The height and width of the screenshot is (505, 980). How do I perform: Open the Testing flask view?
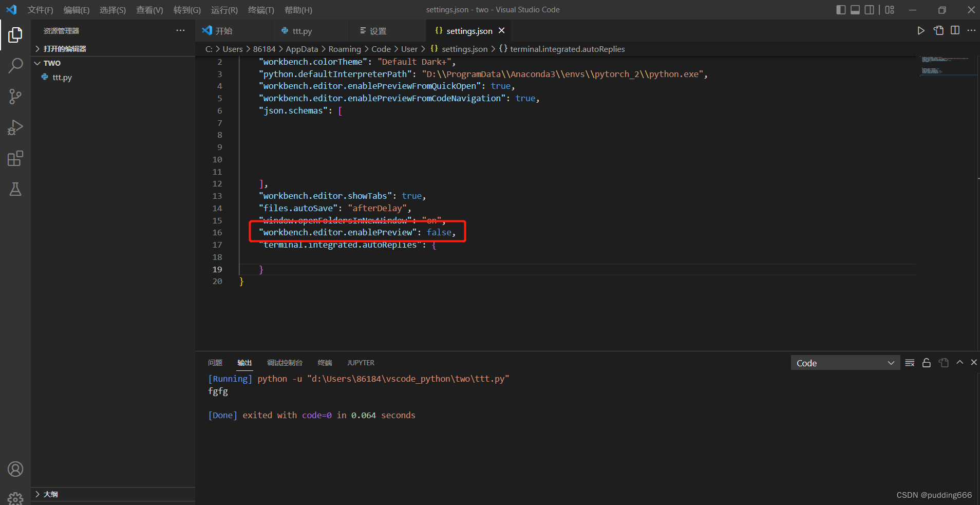(15, 189)
